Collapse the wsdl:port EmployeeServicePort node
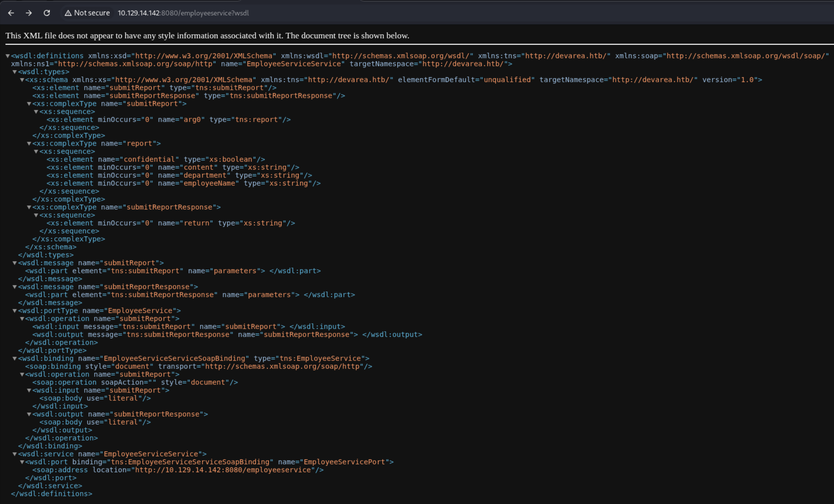 coord(22,462)
